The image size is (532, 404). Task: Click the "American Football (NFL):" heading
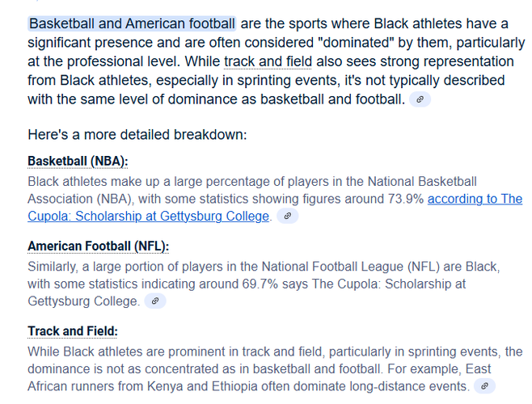pyautogui.click(x=99, y=246)
